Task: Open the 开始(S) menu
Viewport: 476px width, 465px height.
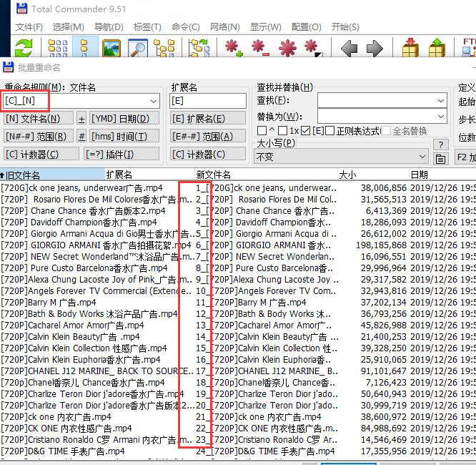Action: coord(345,26)
